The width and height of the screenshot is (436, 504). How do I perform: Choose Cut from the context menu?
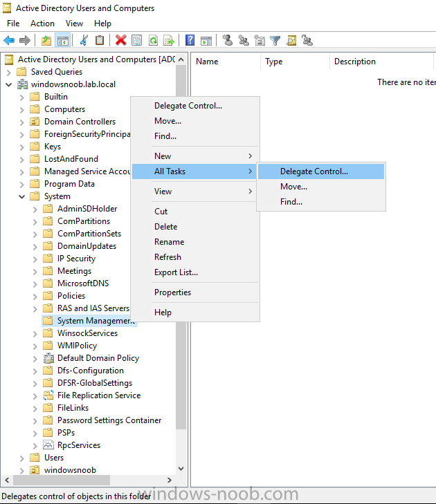[195, 211]
